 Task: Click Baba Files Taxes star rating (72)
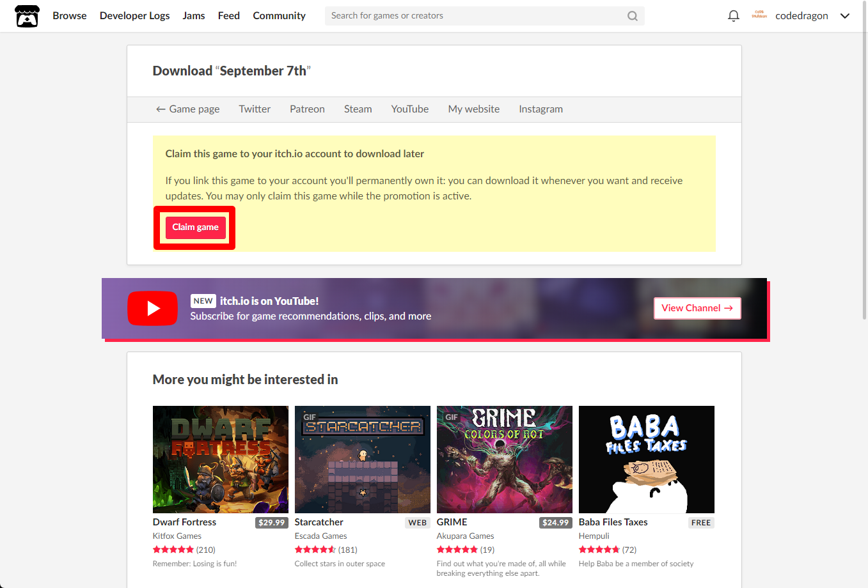[608, 550]
